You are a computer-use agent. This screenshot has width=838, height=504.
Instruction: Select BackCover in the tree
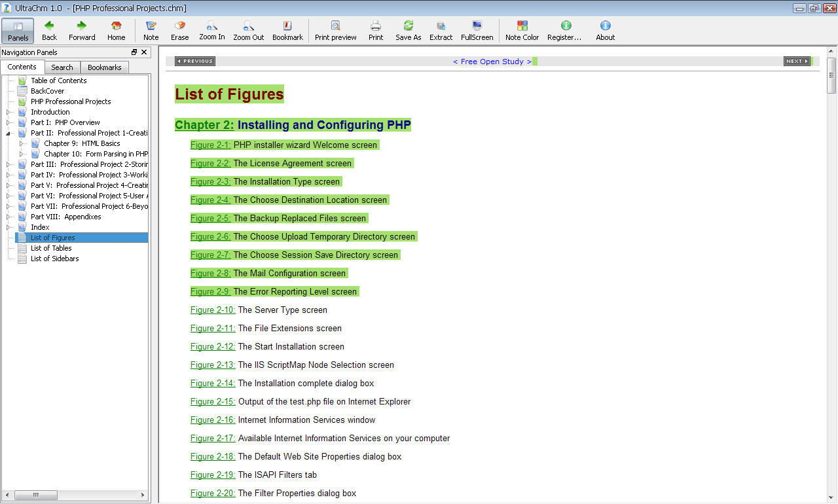coord(47,91)
